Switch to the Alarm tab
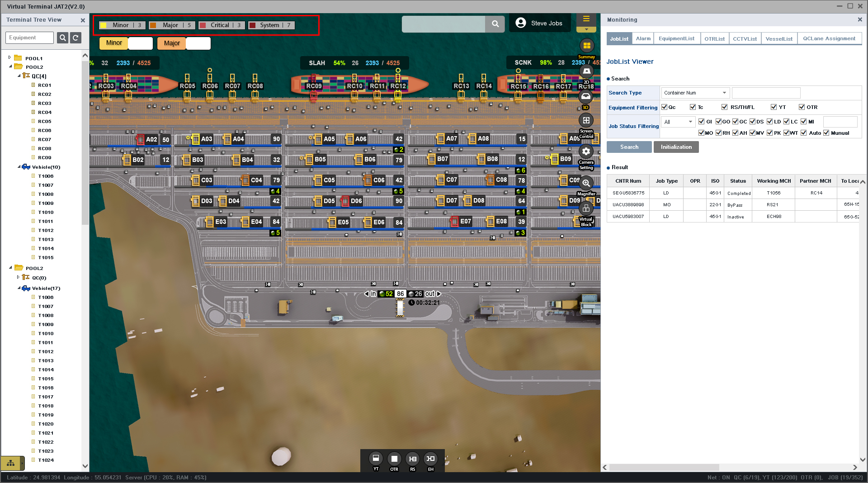The image size is (868, 483). tap(643, 39)
